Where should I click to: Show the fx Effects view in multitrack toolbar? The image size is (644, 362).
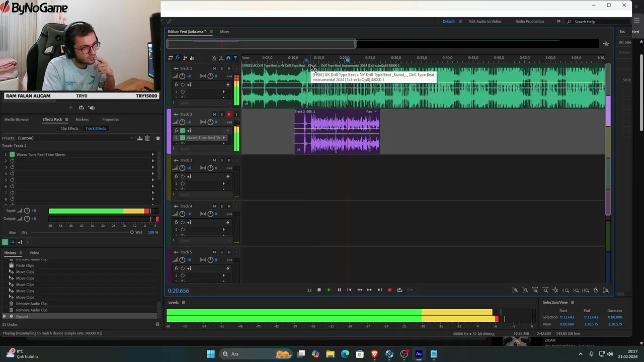click(178, 58)
